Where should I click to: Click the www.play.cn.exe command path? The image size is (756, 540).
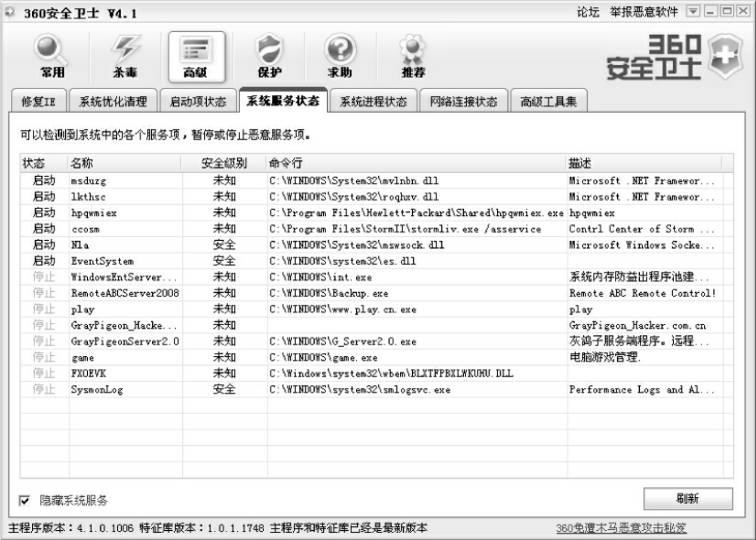click(342, 310)
